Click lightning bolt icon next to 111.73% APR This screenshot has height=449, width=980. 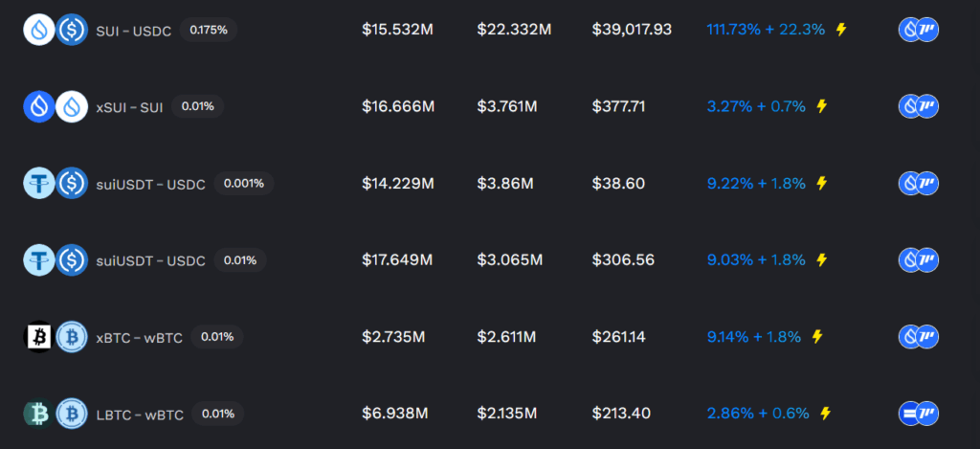841,30
